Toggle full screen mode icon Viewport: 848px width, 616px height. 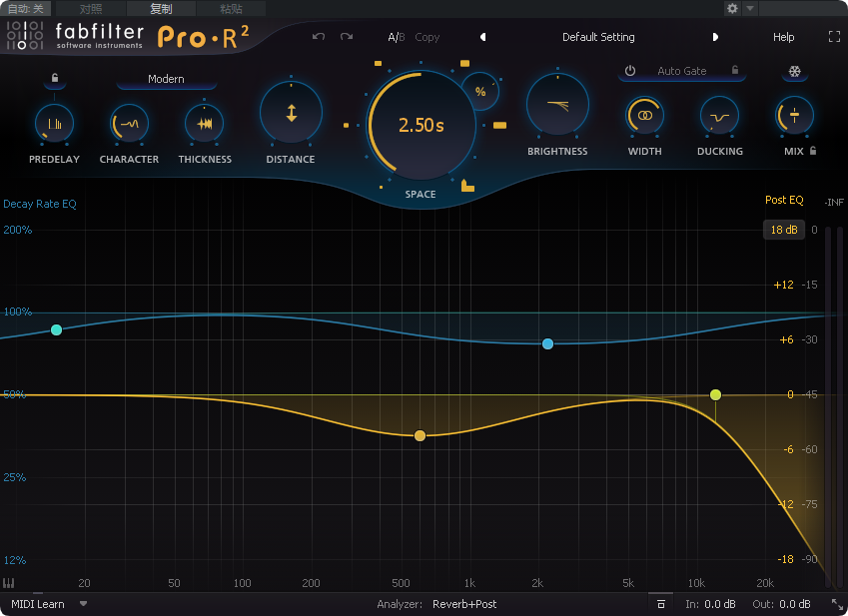[x=834, y=37]
